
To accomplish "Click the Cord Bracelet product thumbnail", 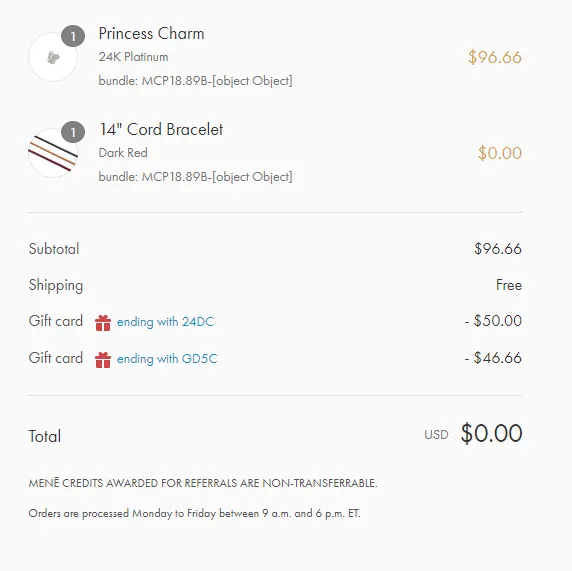I will click(x=53, y=153).
